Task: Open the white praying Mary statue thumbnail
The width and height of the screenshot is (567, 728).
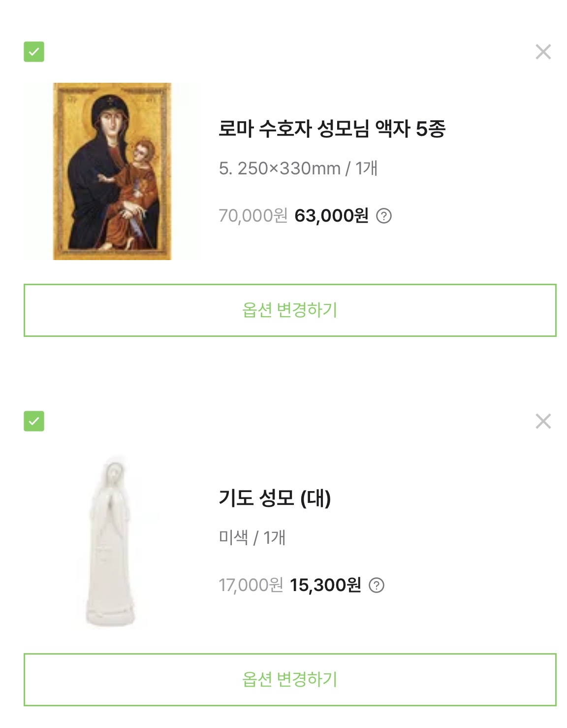Action: point(110,541)
